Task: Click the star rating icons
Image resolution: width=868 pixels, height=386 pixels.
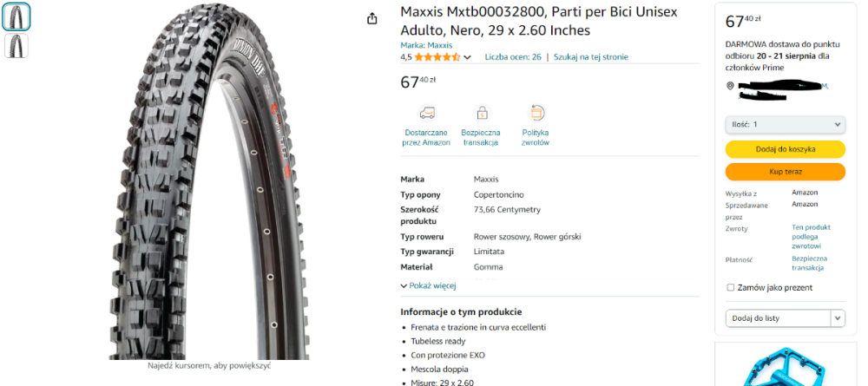Action: [x=437, y=57]
